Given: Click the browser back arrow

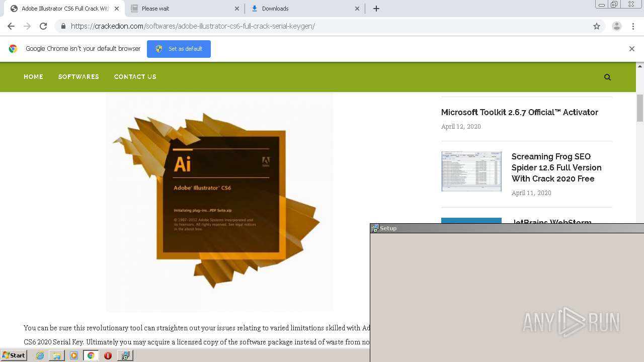Looking at the screenshot, I should 11,26.
